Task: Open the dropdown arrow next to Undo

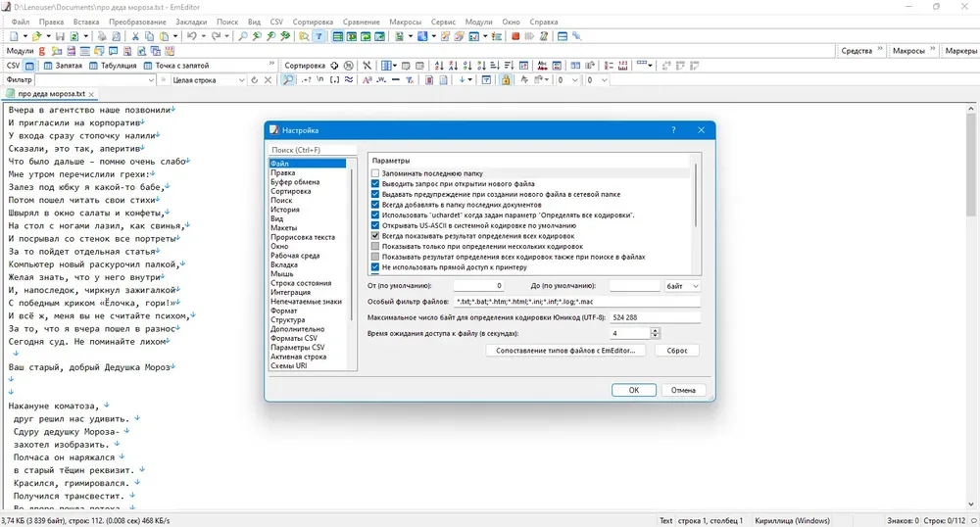Action: point(204,36)
